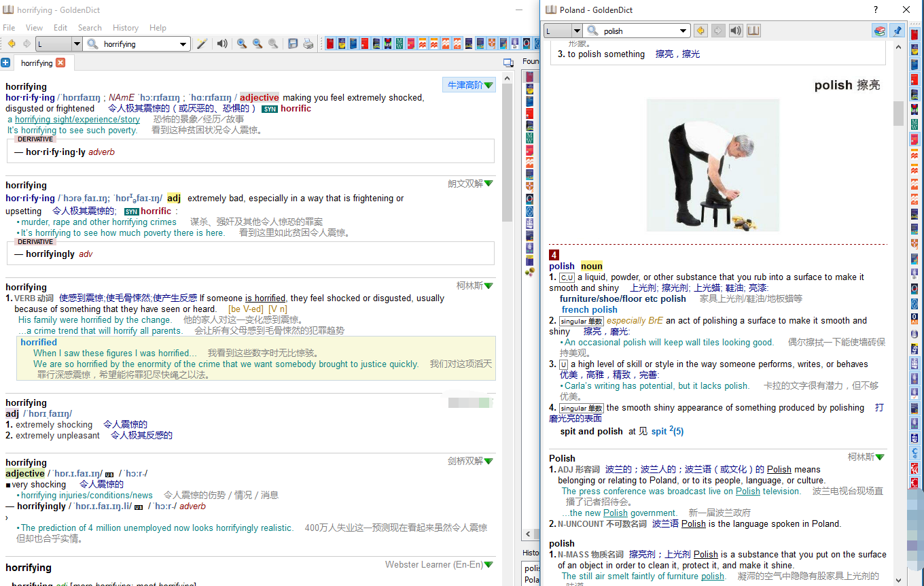Collapse the Webster Learner (En-En) article

click(x=488, y=565)
